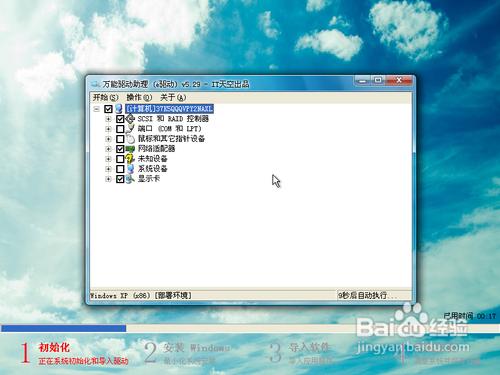Expand the SCSI 和 RAID 控制器 node
This screenshot has width=500, height=375.
[x=108, y=119]
